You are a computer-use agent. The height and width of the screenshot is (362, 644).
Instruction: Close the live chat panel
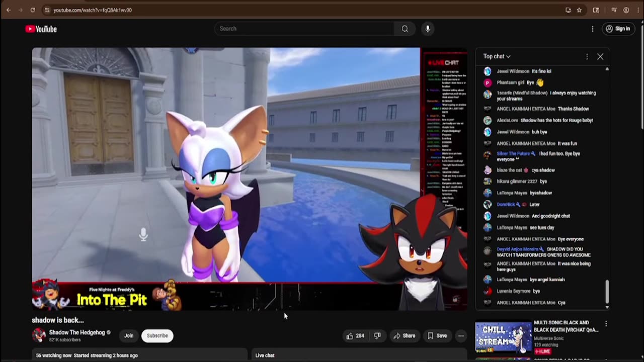tap(600, 56)
